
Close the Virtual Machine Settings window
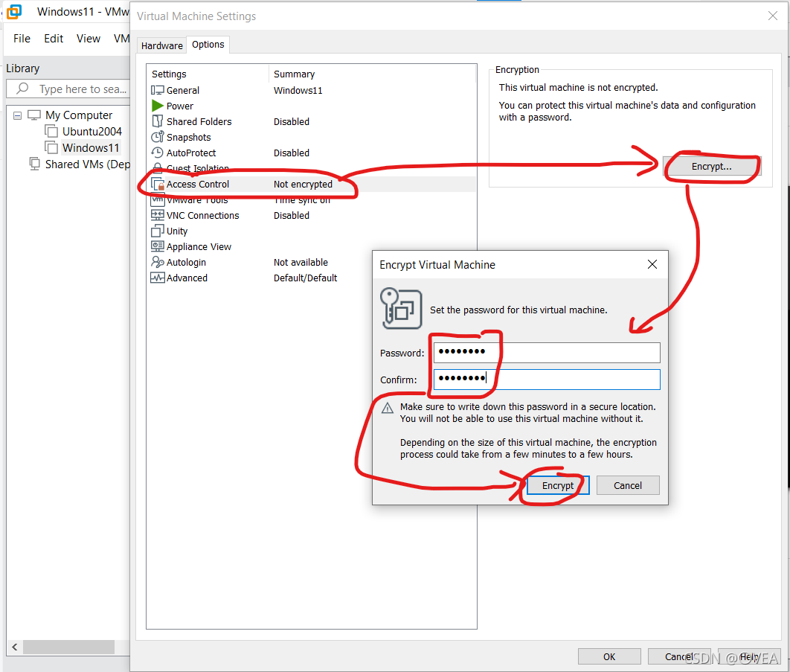772,16
